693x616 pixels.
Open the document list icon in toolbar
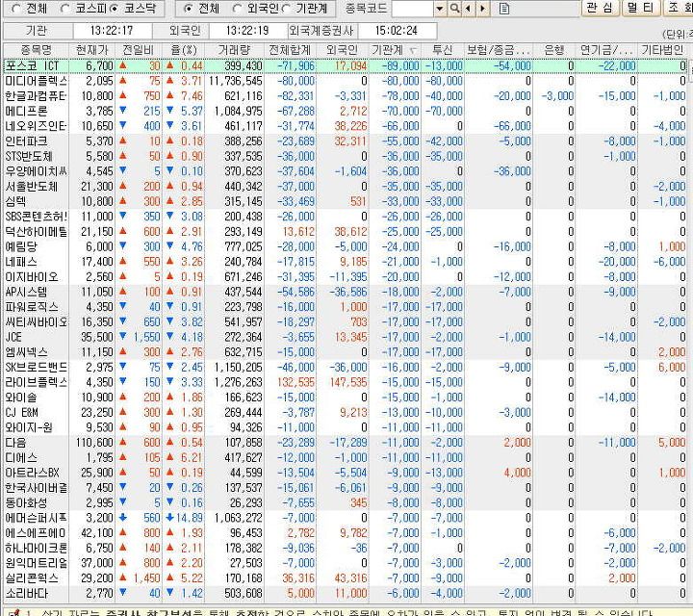pos(503,9)
